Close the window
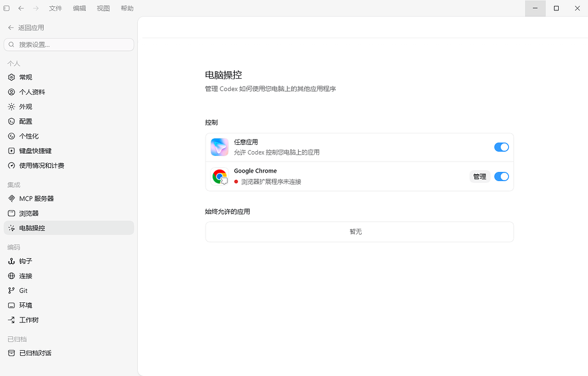The image size is (588, 376). 578,8
